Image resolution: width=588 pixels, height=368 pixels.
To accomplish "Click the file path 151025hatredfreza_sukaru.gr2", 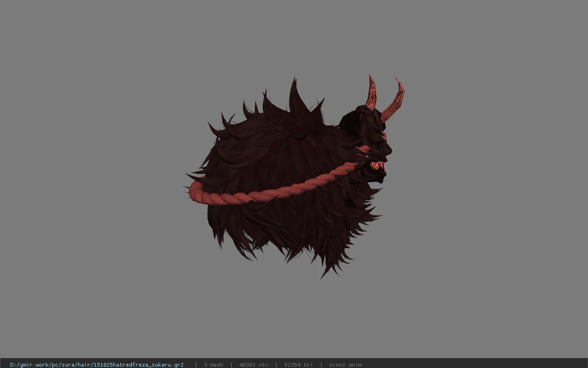I will click(97, 365).
